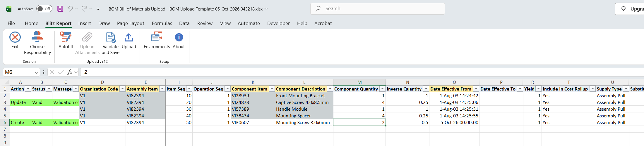644x146 pixels.
Task: Open Choose Responsibility
Action: [x=37, y=43]
